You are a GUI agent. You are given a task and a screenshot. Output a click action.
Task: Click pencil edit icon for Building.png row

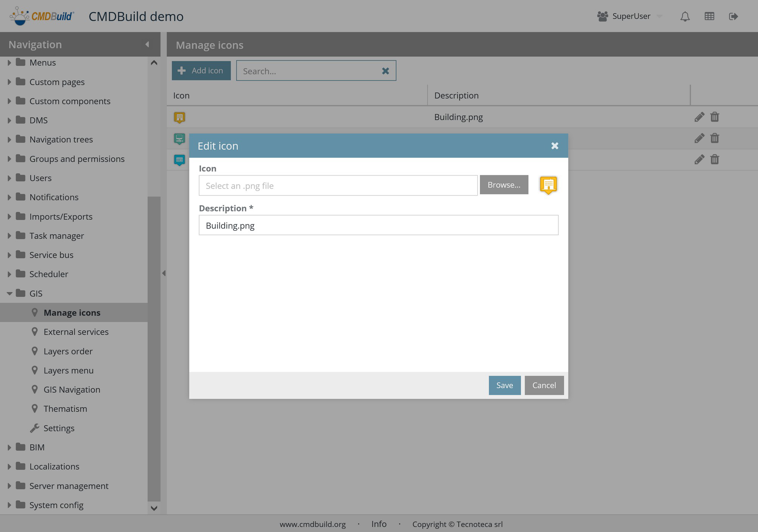[699, 117]
